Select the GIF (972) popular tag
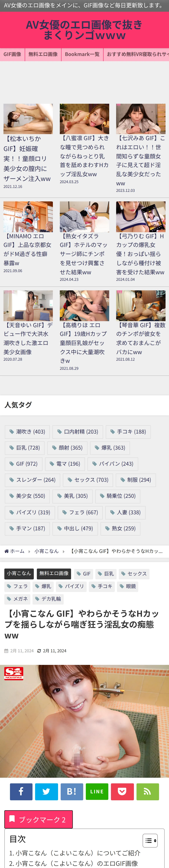 pos(24,464)
